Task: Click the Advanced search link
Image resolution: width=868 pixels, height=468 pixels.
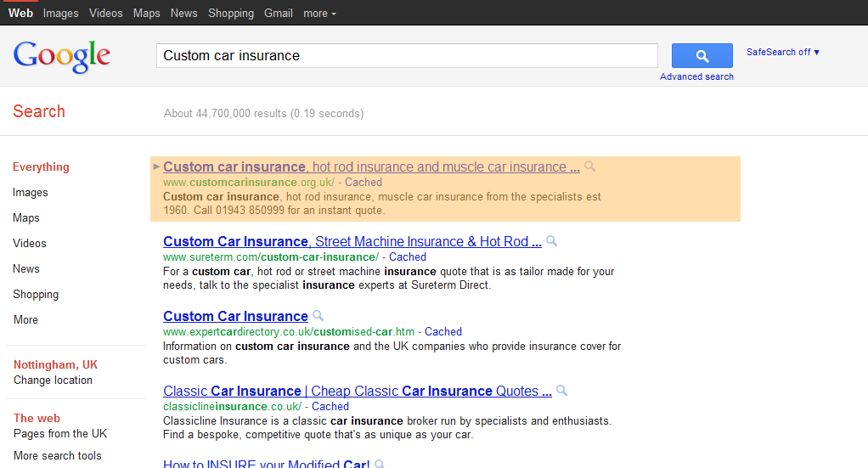Action: coord(696,76)
